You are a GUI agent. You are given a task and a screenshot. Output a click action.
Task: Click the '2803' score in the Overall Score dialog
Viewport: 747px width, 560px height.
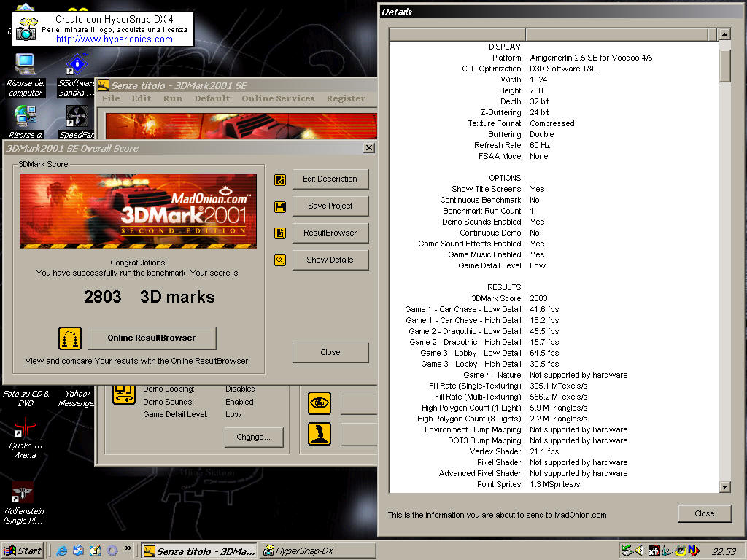102,297
